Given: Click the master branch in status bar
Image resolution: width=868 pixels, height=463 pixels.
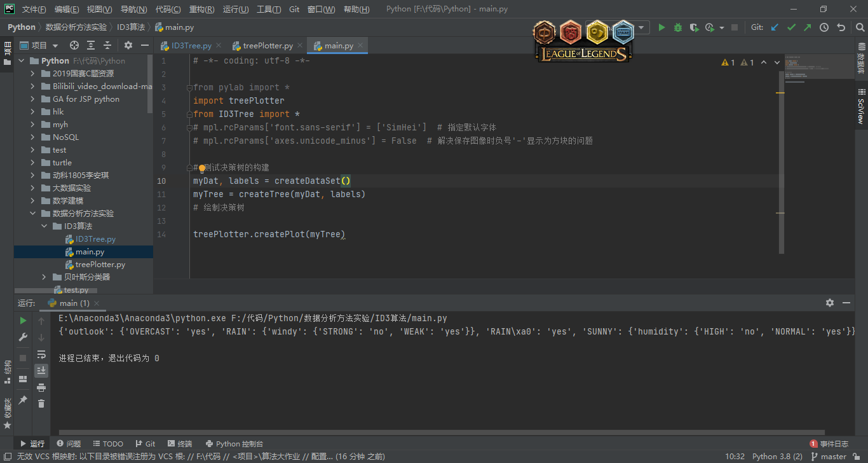Looking at the screenshot, I should click(x=833, y=457).
